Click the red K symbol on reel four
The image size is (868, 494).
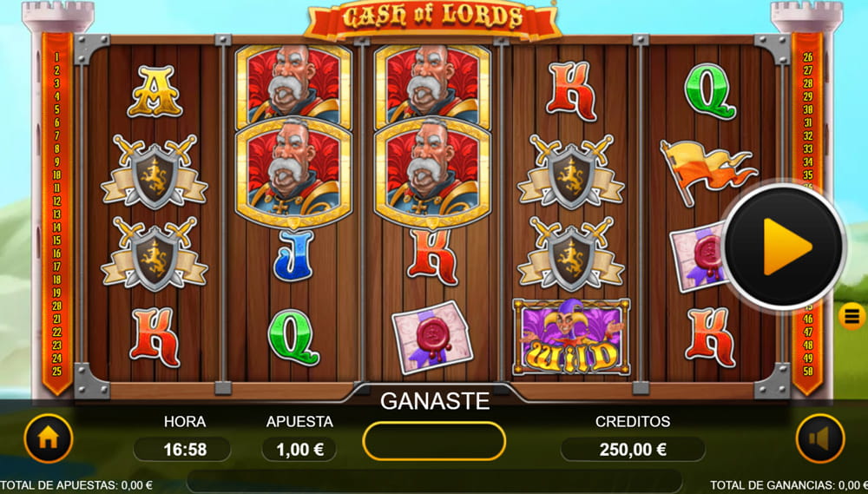[571, 91]
